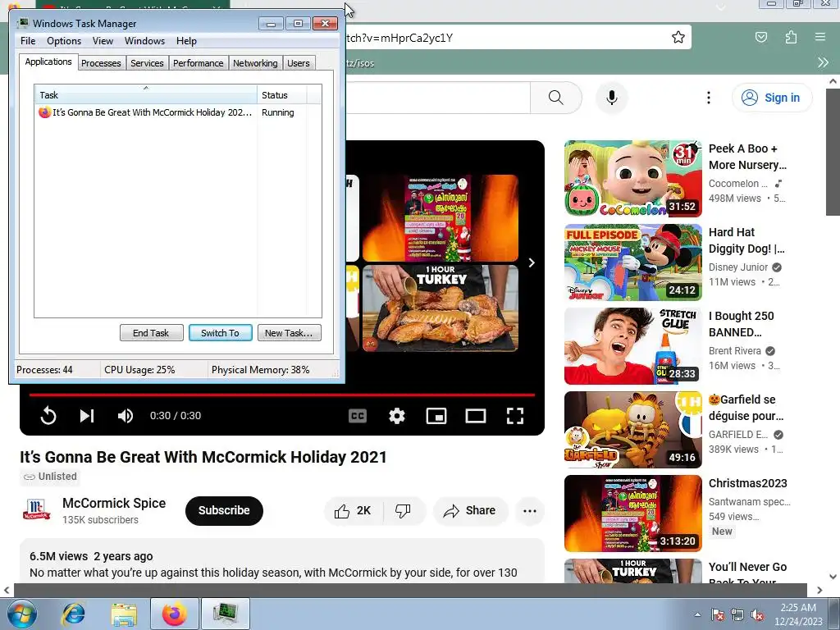The image size is (840, 630).
Task: Enable miniplayer mode icon
Action: pyautogui.click(x=436, y=416)
